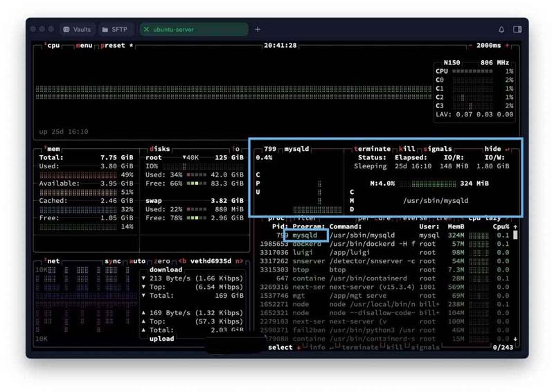The height and width of the screenshot is (392, 554).
Task: Toggle the sidebar panel icon
Action: point(517,30)
